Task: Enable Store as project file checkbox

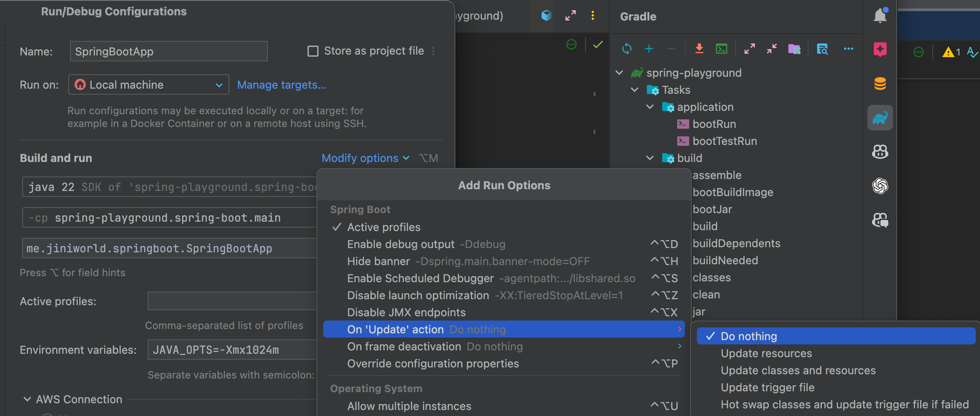Action: coord(313,51)
